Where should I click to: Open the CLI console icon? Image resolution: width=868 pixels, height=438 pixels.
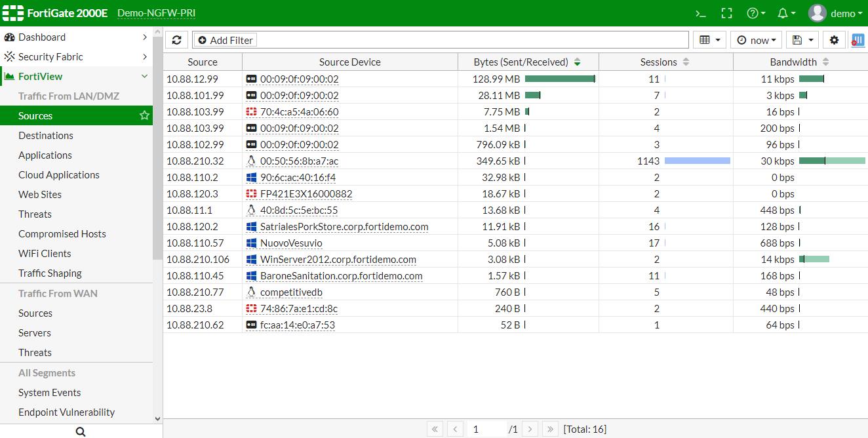(x=701, y=13)
